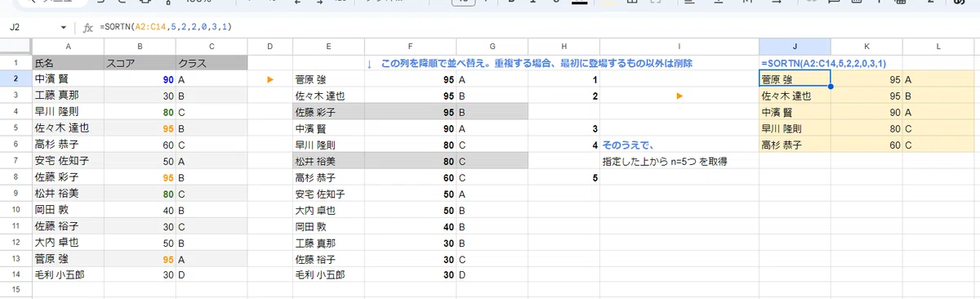The image size is (980, 299).
Task: Select column B header
Action: tap(139, 47)
